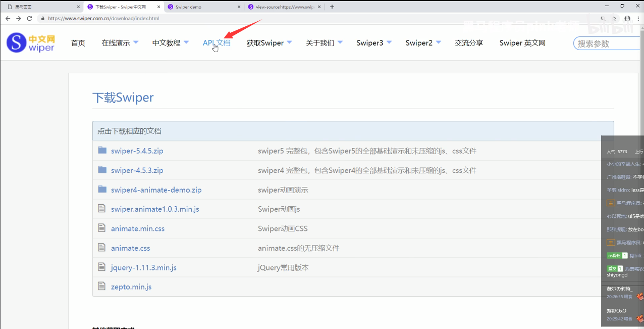Click file icon beside animate.min.css
Screen dimensions: 644x329
[x=102, y=228]
